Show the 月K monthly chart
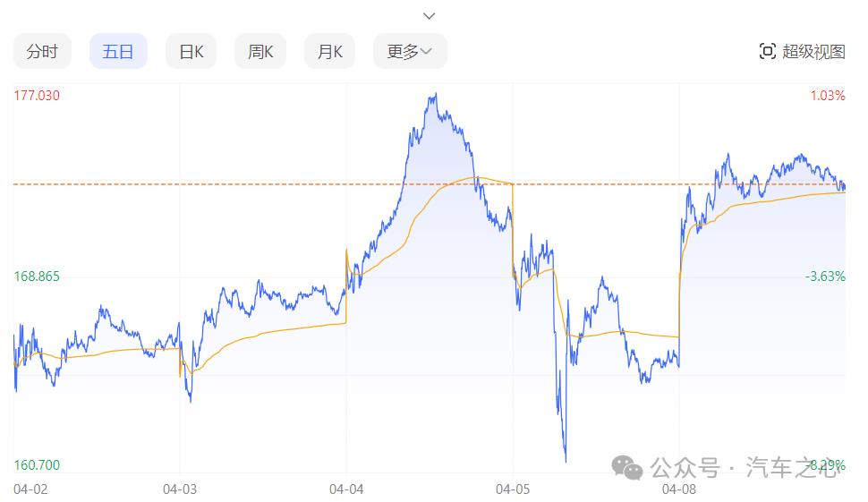The width and height of the screenshot is (868, 502). click(x=330, y=52)
